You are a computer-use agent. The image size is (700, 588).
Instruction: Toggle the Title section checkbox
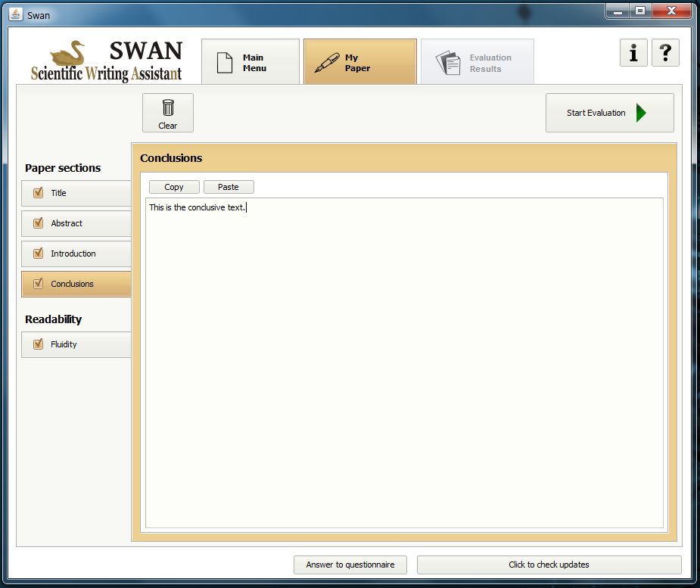39,193
